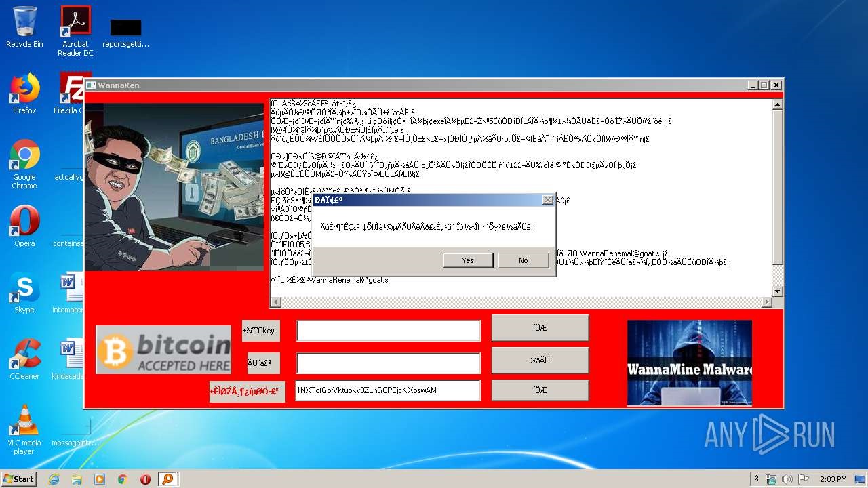Click the Start button
This screenshot has height=488, width=868.
[x=19, y=479]
